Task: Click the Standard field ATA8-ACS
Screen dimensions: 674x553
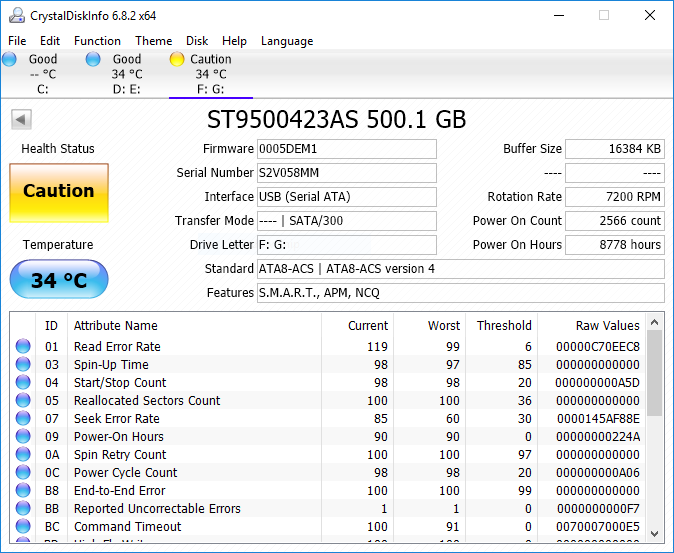Action: click(x=461, y=269)
